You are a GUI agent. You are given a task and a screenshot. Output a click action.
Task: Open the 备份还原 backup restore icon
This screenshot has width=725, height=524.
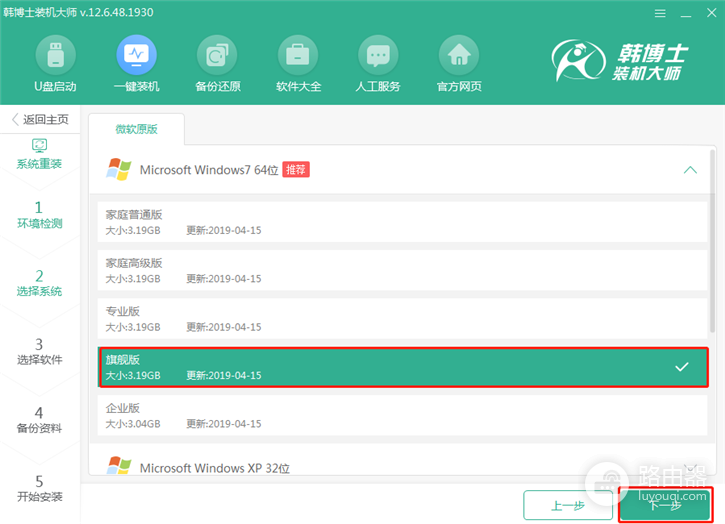(x=217, y=55)
